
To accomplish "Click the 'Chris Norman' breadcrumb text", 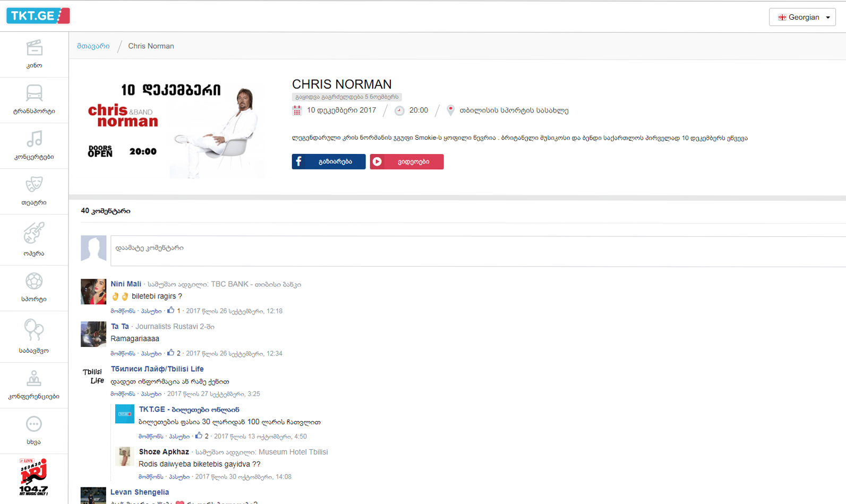I will point(151,46).
